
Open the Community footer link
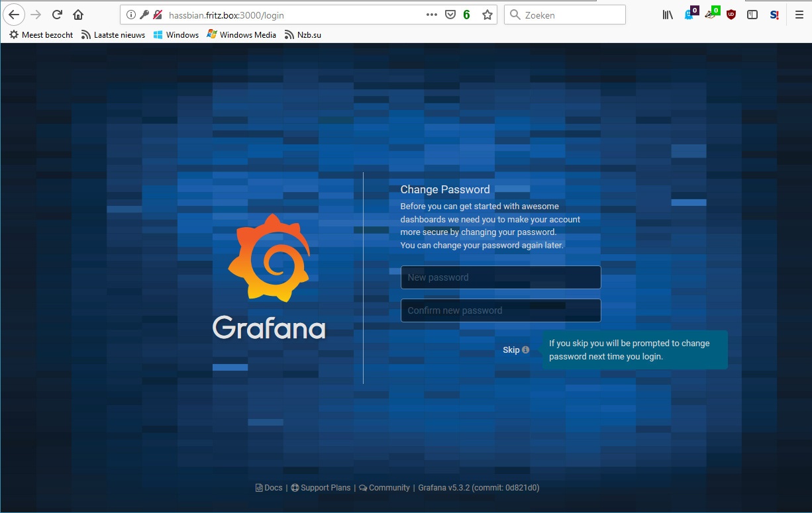tap(384, 488)
